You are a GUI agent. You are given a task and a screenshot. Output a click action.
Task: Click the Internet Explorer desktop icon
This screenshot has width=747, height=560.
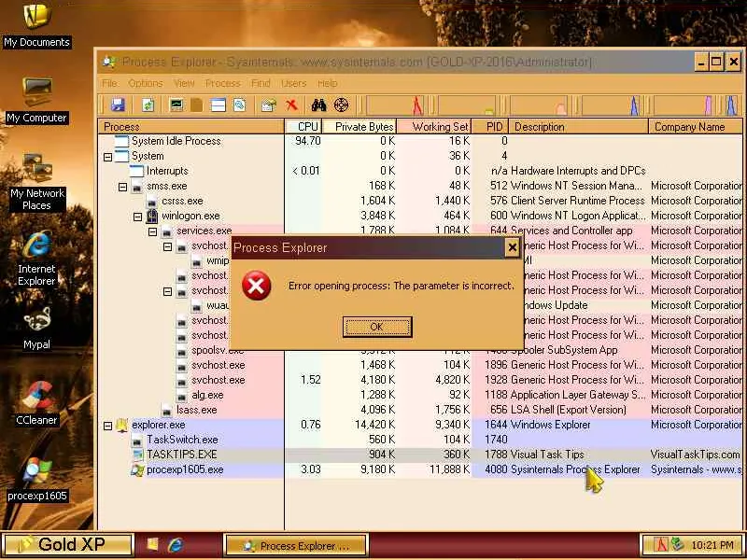36,259
